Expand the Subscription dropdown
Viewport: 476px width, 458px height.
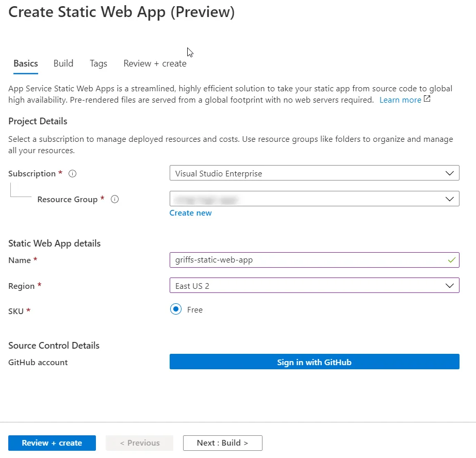click(x=314, y=174)
